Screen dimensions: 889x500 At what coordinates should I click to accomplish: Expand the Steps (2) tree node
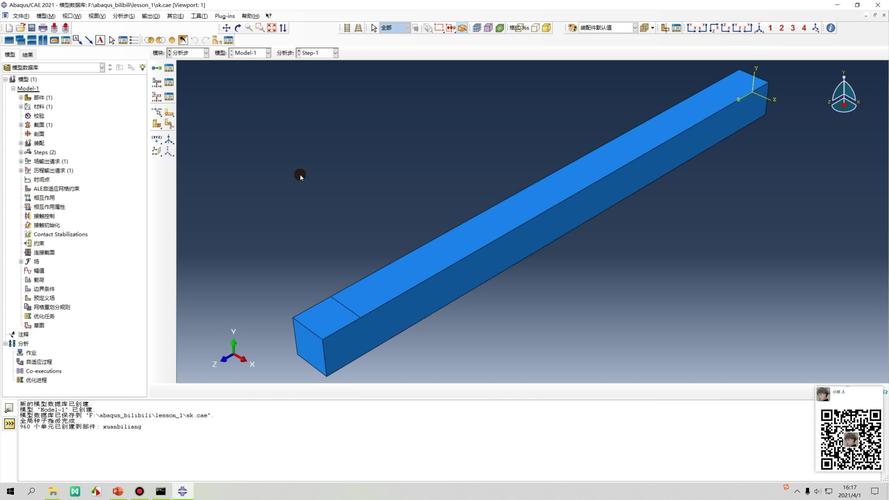20,152
